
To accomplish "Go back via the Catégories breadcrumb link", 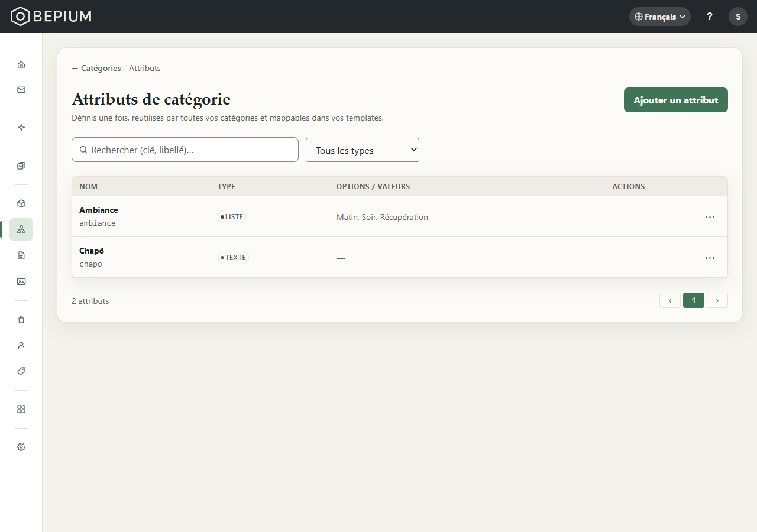I will click(x=96, y=68).
